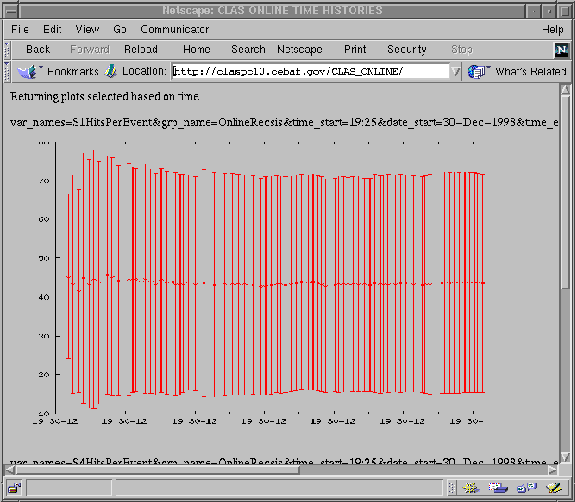This screenshot has width=575, height=502.
Task: Click the security lock status icon
Action: (x=15, y=488)
